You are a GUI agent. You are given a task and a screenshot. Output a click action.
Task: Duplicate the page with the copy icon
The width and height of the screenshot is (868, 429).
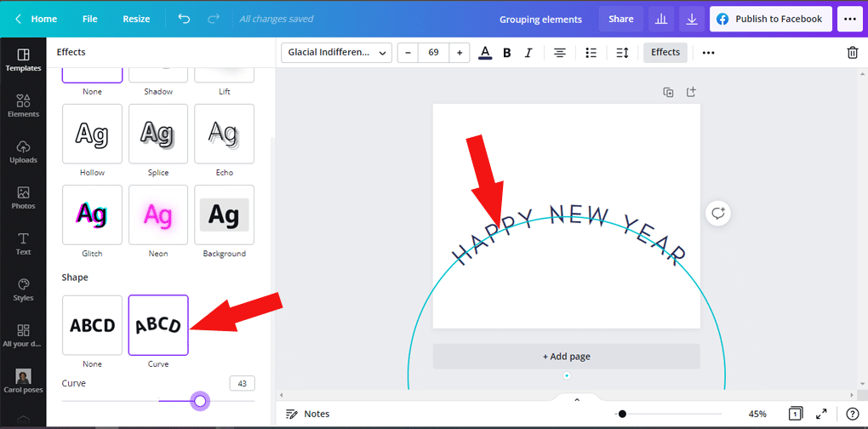[668, 93]
